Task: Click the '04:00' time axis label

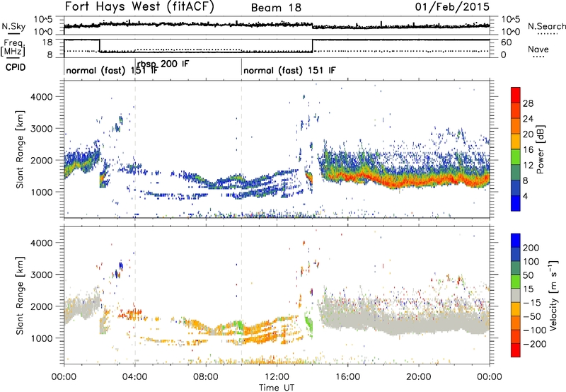Action: 135,377
